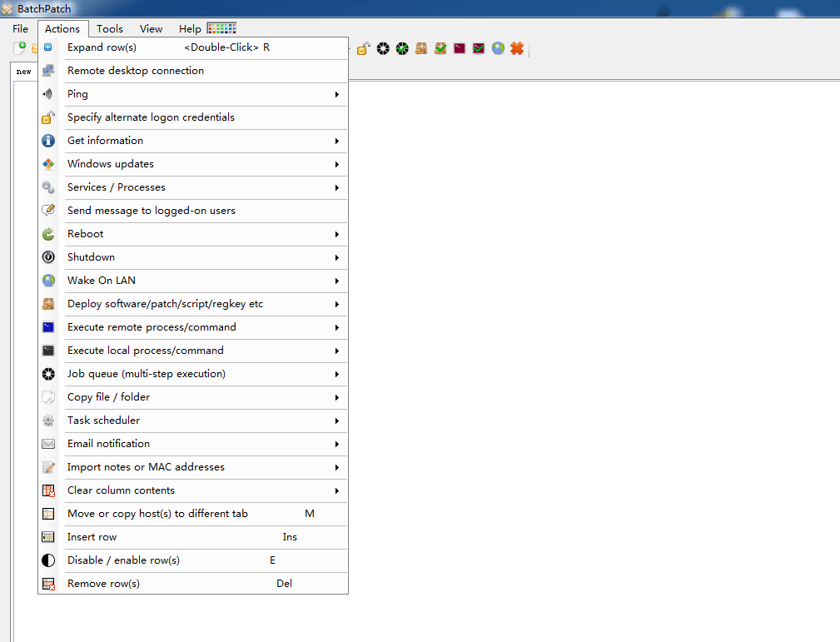Open the View menu

click(151, 29)
